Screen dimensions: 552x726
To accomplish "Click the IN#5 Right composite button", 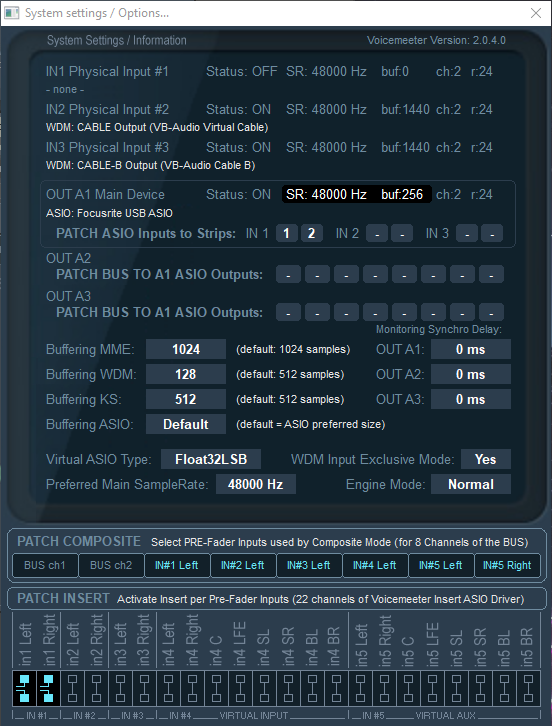I will coord(507,565).
